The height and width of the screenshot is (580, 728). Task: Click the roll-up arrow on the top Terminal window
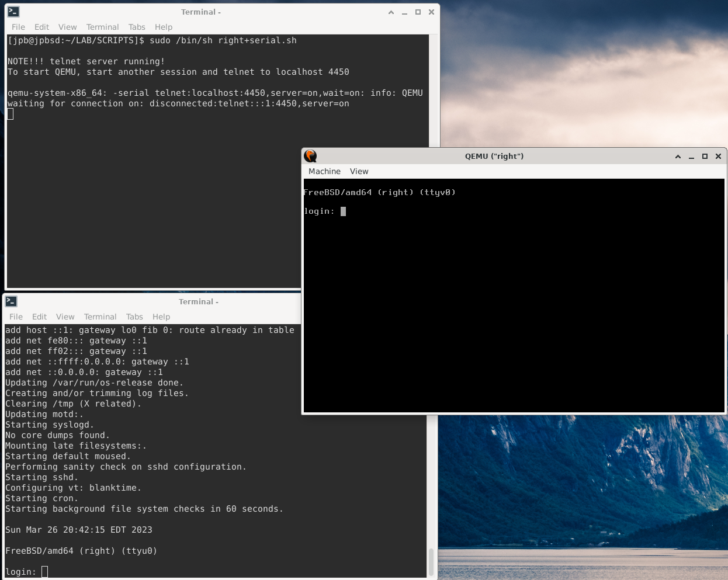coord(391,12)
